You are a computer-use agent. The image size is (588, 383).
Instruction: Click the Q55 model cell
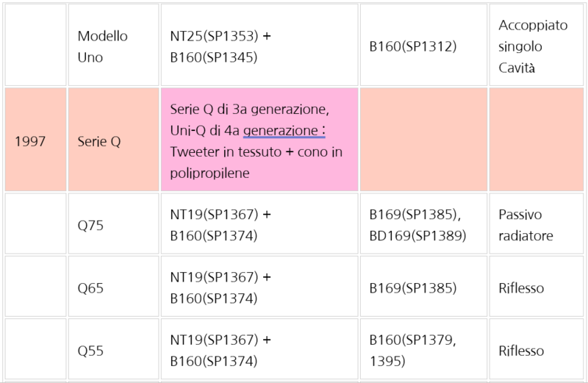click(x=113, y=351)
